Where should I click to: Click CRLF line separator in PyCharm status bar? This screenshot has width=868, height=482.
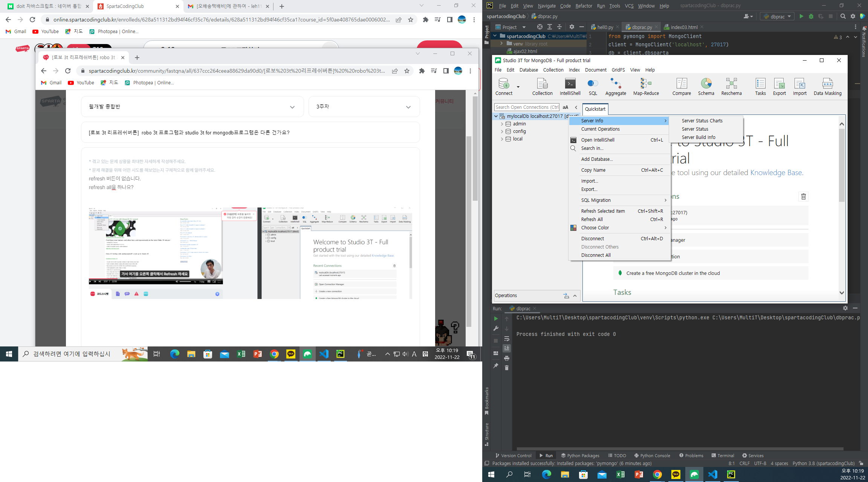pyautogui.click(x=744, y=464)
